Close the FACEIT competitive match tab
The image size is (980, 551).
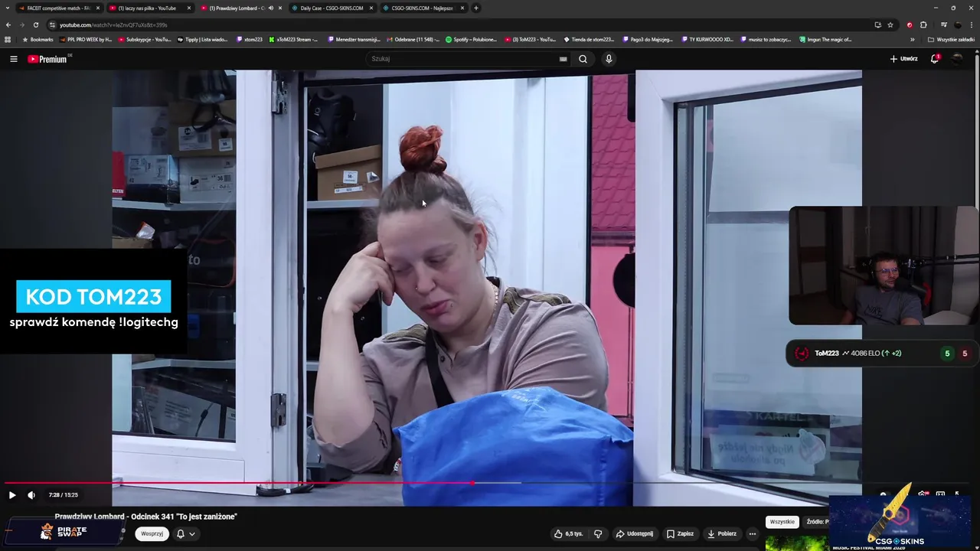tap(98, 8)
